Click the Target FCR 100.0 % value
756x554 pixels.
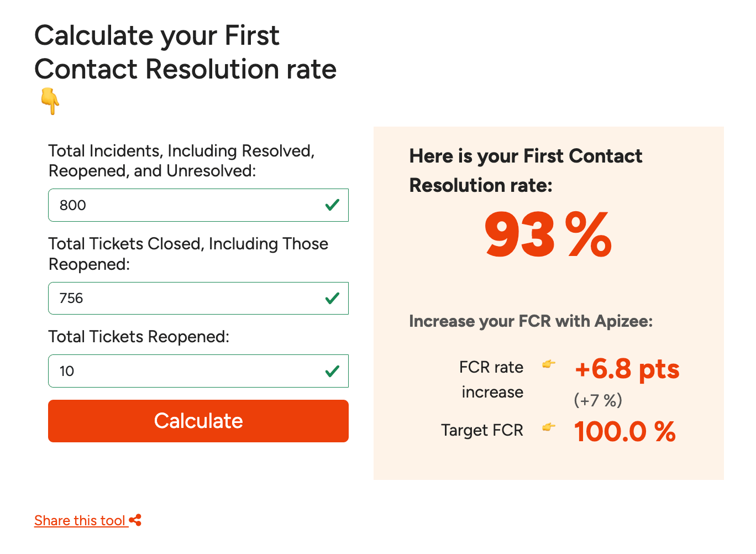pyautogui.click(x=624, y=431)
